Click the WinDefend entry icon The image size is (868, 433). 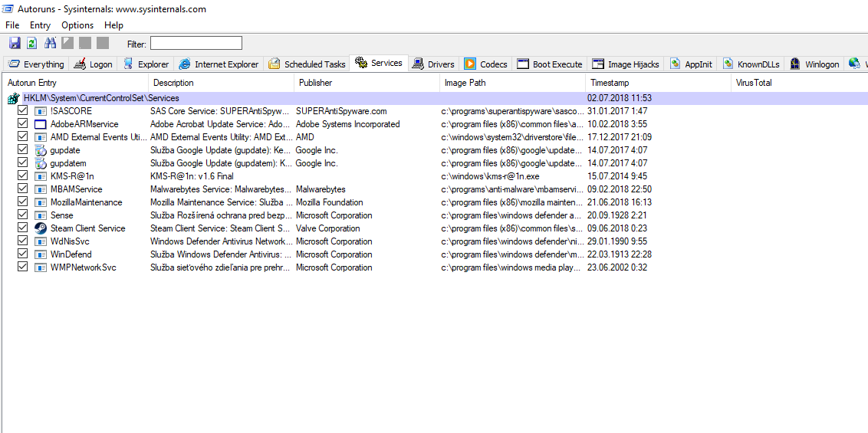click(x=41, y=254)
